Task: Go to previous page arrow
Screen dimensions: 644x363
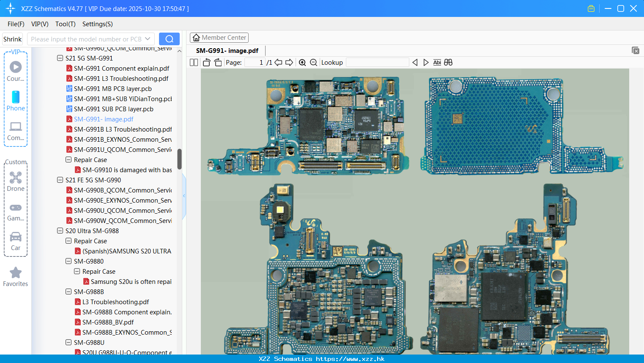Action: coord(278,63)
